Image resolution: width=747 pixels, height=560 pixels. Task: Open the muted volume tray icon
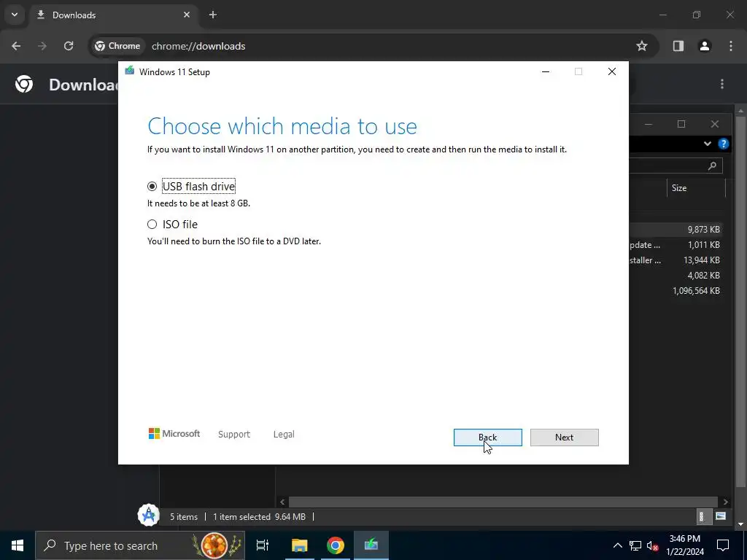tap(653, 545)
